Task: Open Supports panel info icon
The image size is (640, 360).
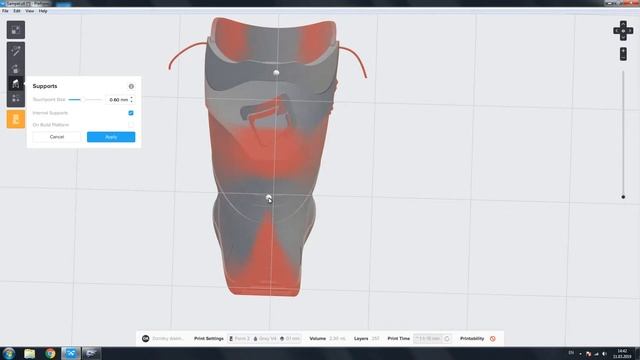Action: pyautogui.click(x=131, y=86)
